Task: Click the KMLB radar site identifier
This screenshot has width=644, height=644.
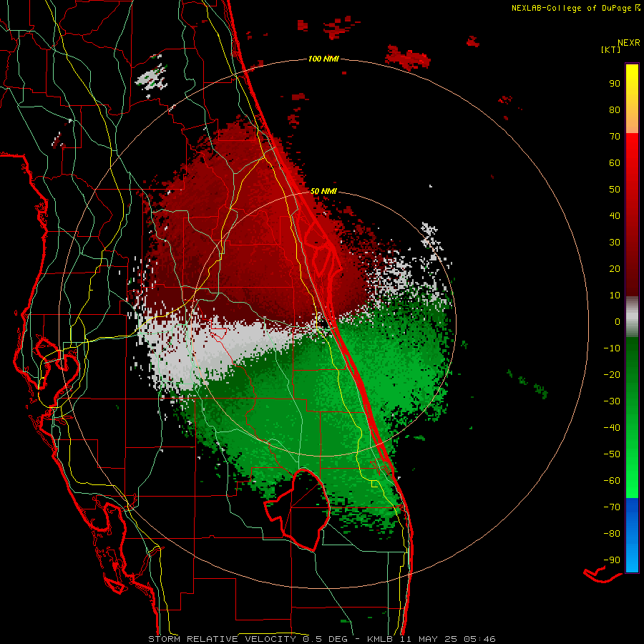Action: [x=380, y=639]
